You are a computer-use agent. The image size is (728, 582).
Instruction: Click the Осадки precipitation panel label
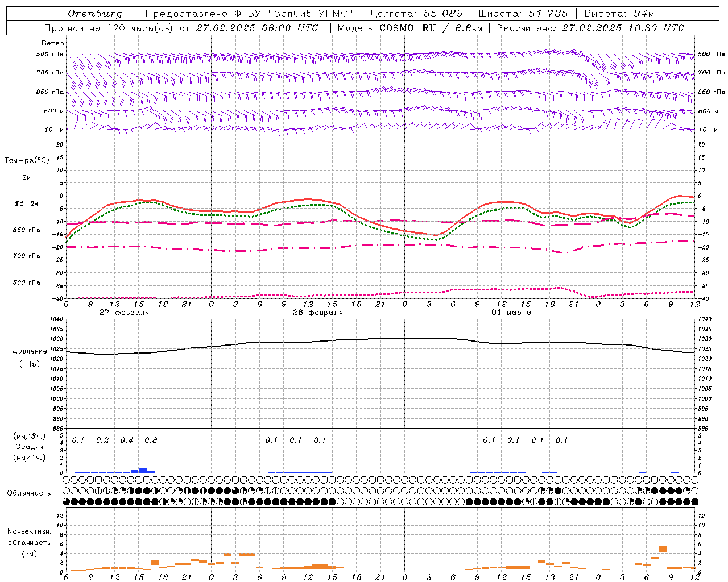click(x=30, y=447)
